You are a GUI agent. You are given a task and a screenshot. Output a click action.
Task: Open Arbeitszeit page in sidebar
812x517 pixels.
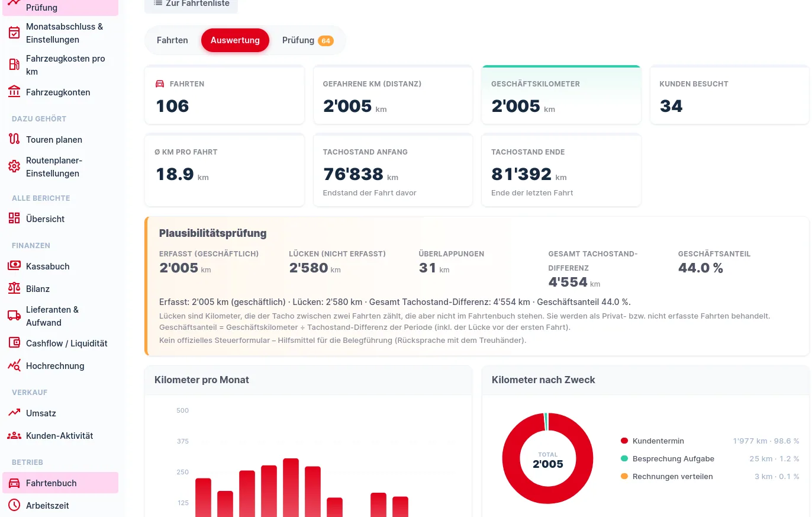60,505
